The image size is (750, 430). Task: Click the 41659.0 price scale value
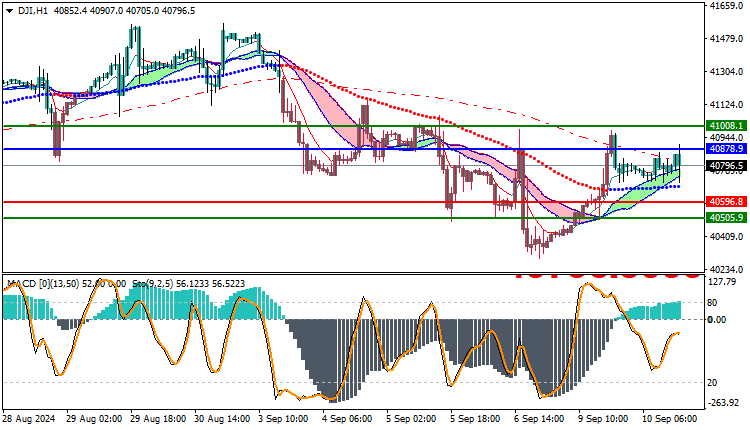(x=727, y=6)
